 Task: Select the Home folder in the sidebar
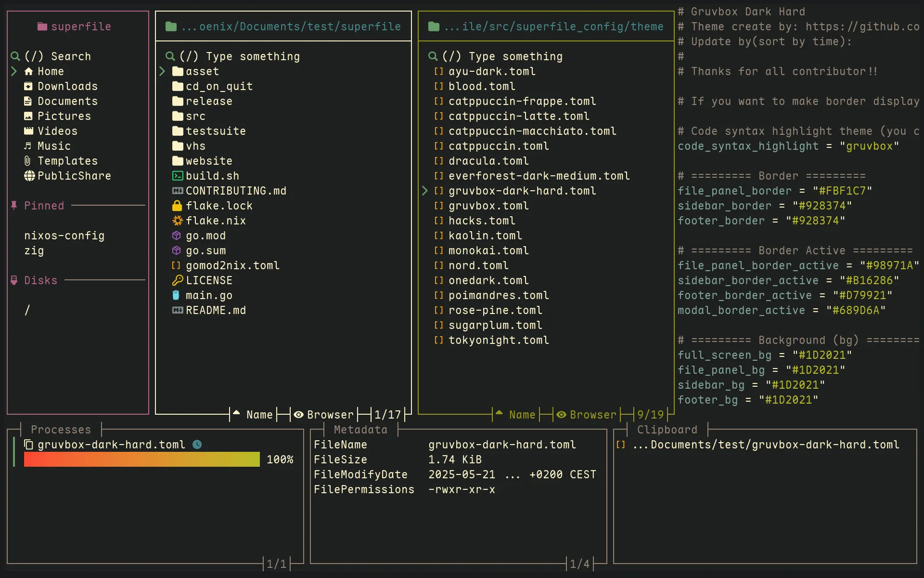pyautogui.click(x=50, y=71)
